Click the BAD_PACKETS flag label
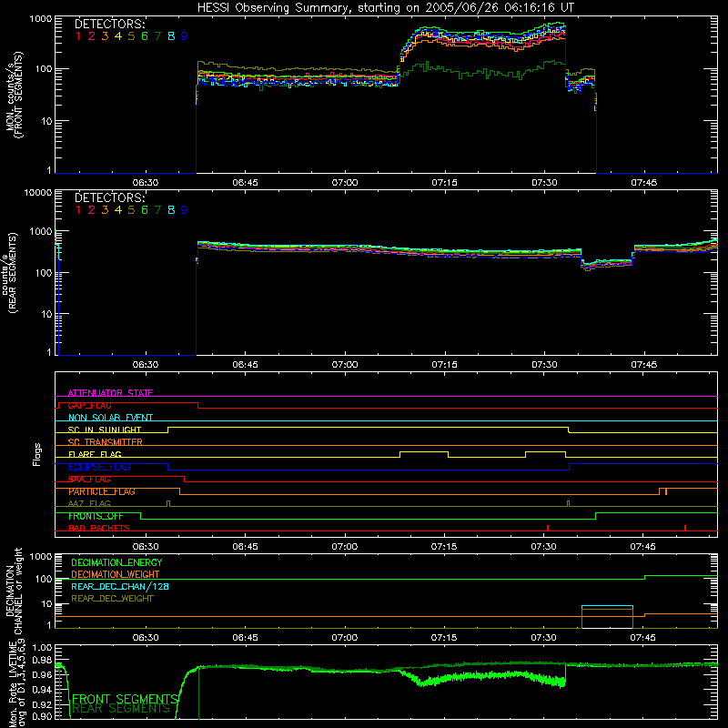This screenshot has width=728, height=728. point(99,528)
